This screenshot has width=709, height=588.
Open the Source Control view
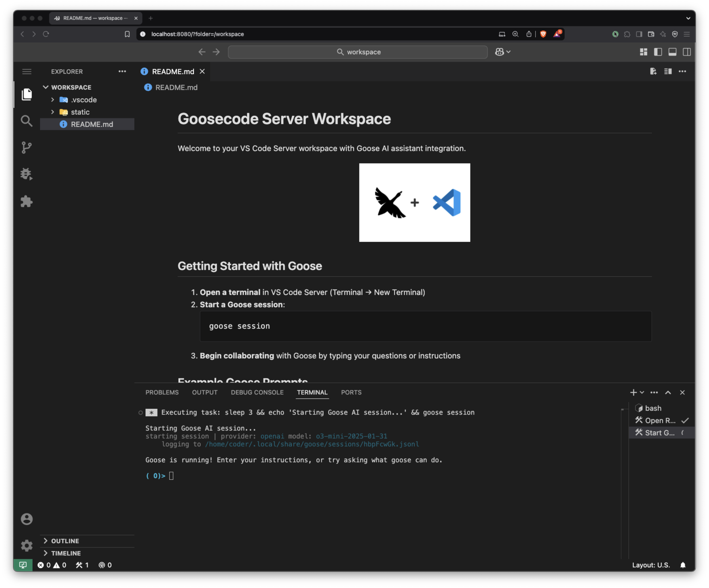point(26,147)
